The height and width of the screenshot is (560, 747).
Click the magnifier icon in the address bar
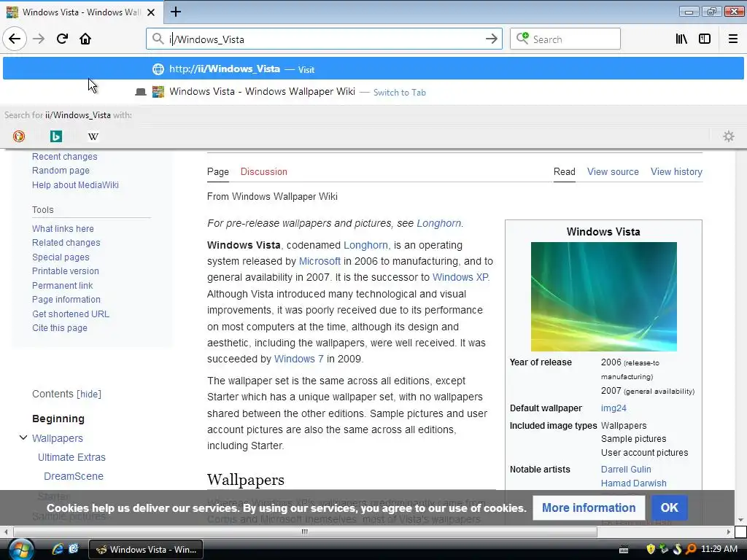pos(158,39)
